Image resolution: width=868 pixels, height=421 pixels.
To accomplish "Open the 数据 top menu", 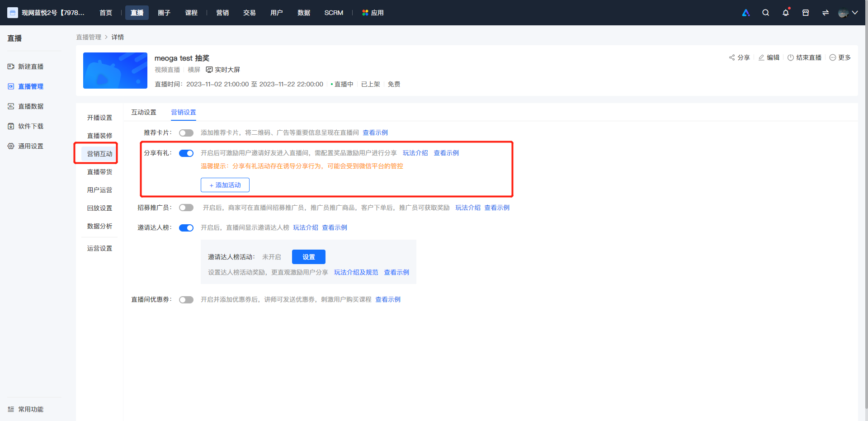I will coord(304,13).
